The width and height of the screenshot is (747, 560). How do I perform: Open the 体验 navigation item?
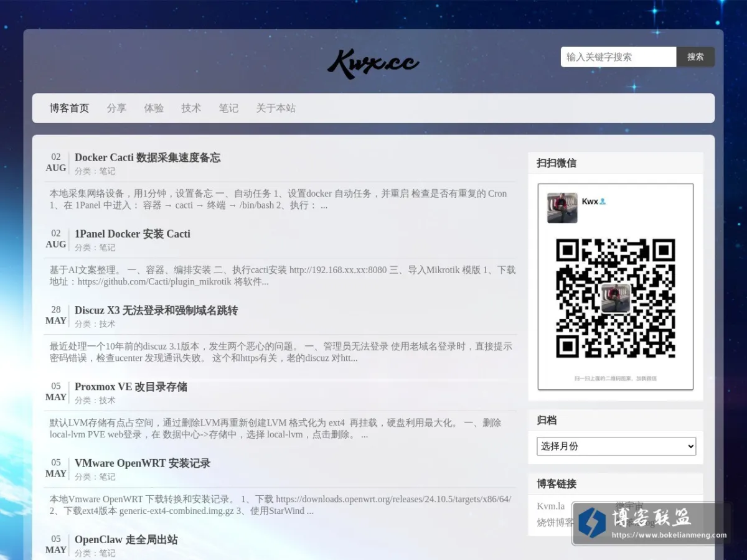(x=154, y=108)
